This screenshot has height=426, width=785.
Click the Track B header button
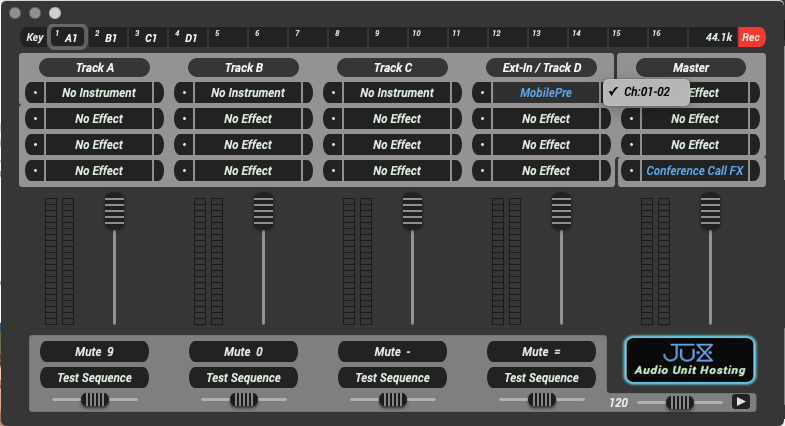[x=243, y=68]
